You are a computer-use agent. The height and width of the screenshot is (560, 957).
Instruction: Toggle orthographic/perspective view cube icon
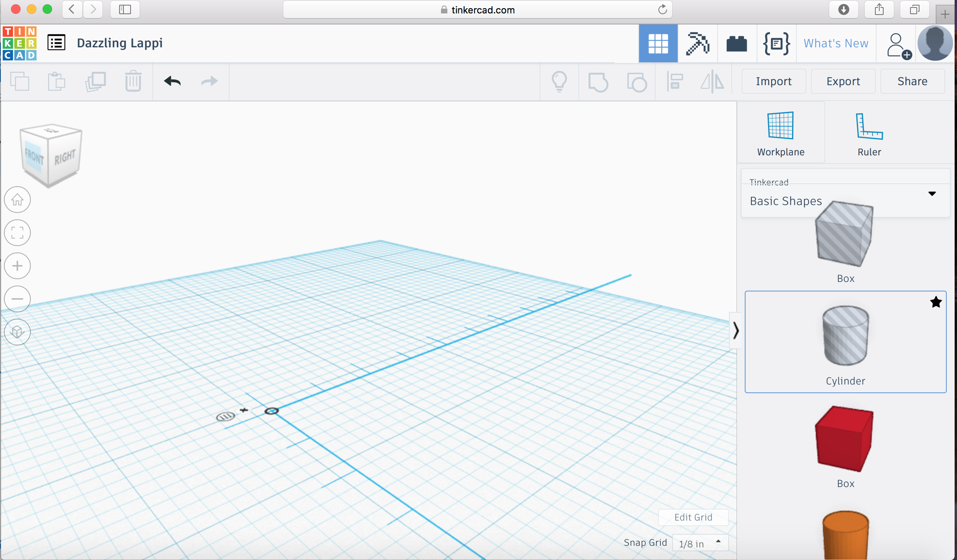pyautogui.click(x=17, y=332)
